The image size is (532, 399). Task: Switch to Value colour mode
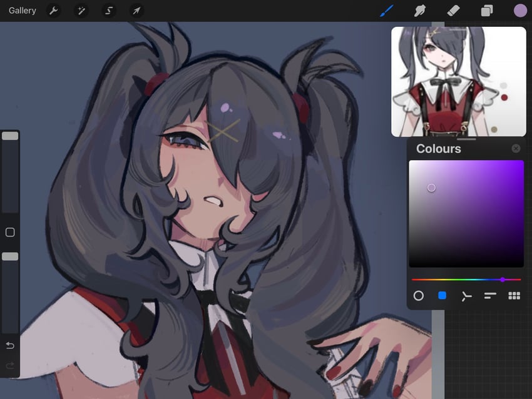[490, 296]
